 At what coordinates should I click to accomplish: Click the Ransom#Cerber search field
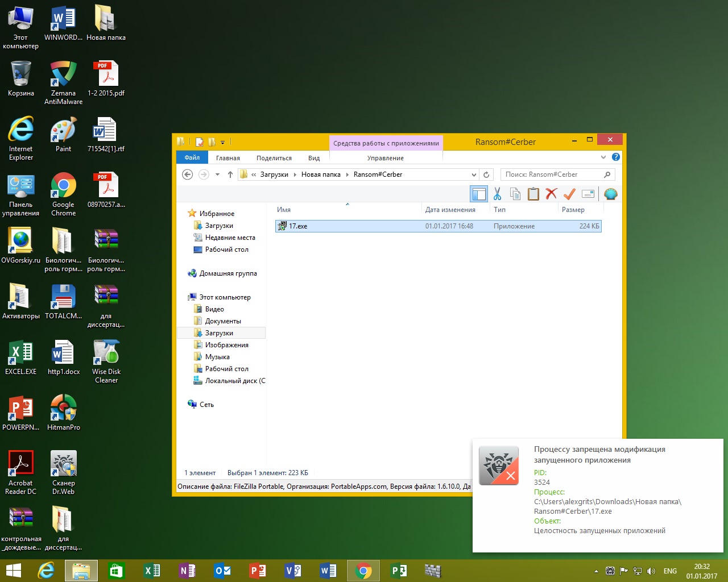coord(552,174)
